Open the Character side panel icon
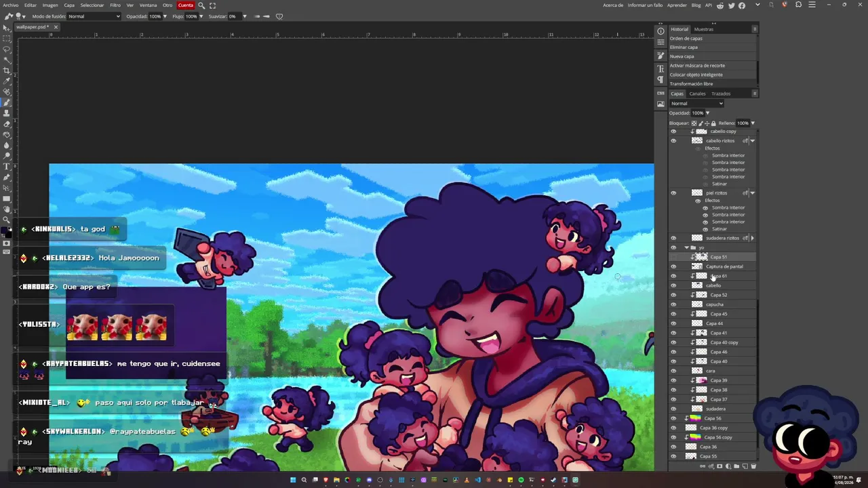This screenshot has width=868, height=488. [x=660, y=68]
